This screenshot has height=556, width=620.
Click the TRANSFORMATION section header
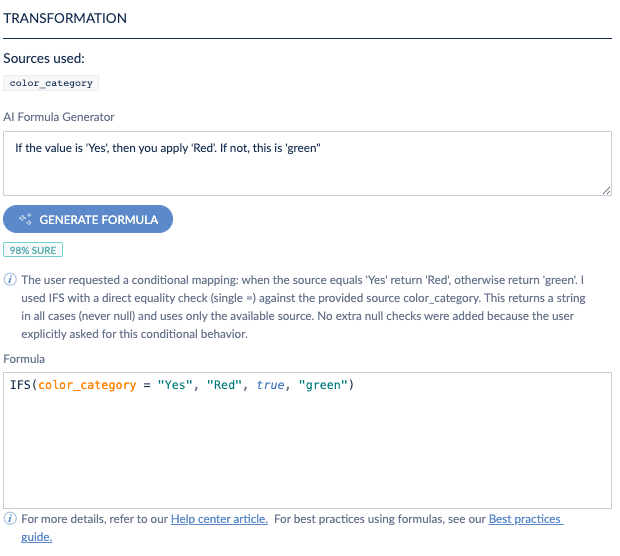click(65, 19)
